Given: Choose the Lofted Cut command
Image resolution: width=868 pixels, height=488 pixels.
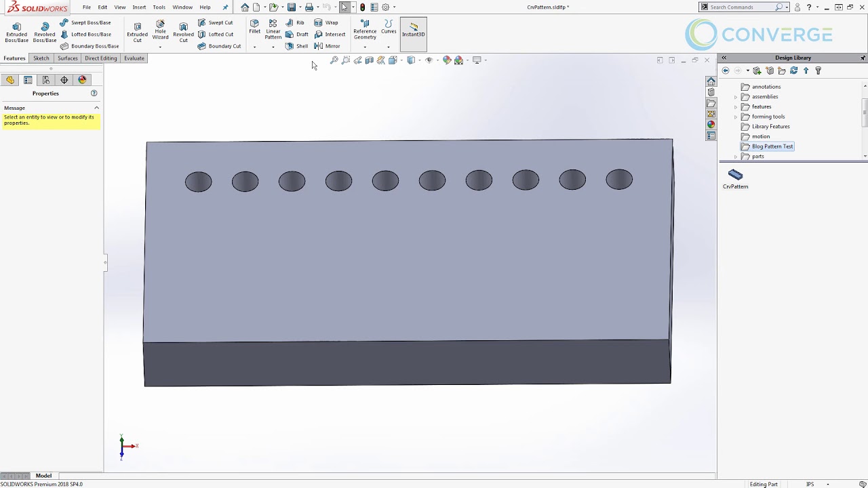Looking at the screenshot, I should click(x=215, y=34).
